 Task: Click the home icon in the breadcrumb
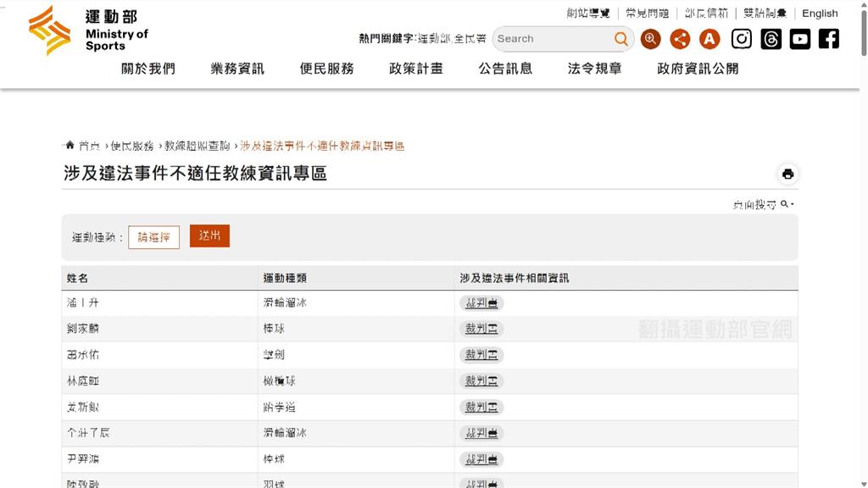coord(70,145)
